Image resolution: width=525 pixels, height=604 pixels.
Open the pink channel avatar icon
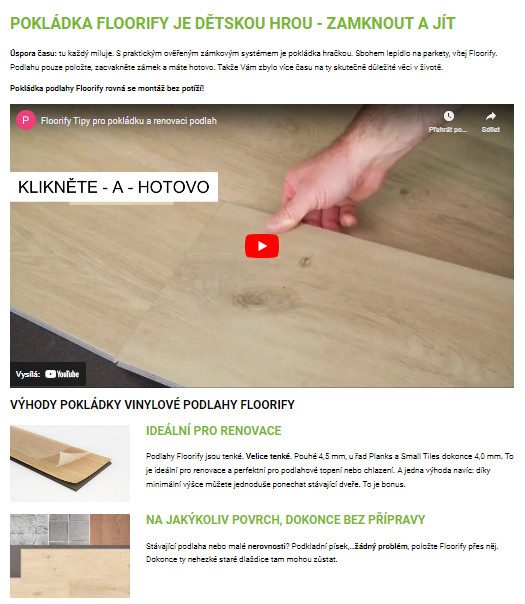(26, 120)
